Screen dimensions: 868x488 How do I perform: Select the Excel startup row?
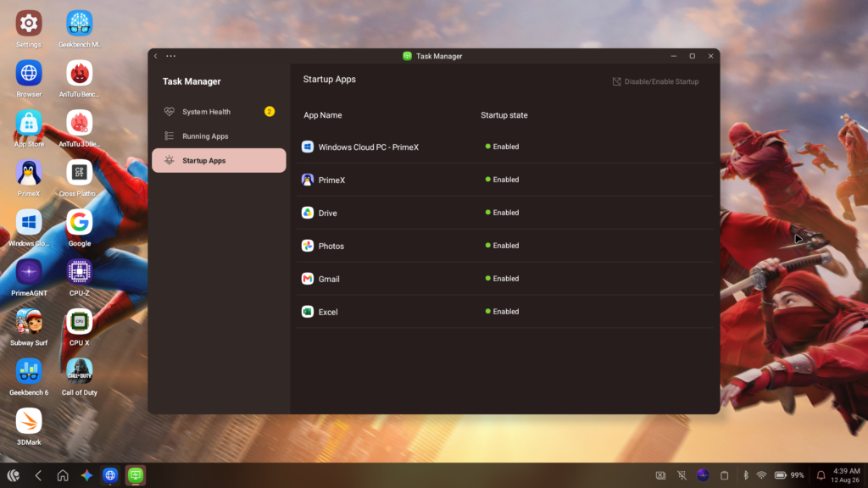tap(505, 312)
